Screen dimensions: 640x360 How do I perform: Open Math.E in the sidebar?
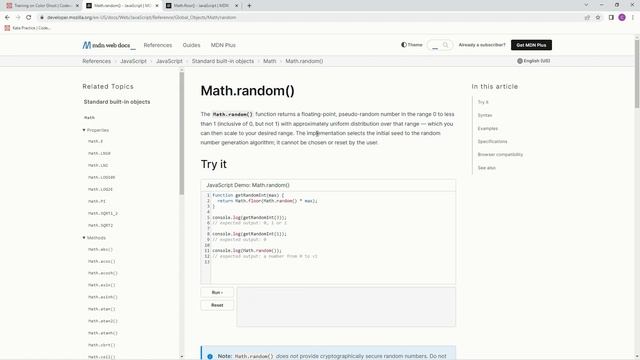coord(96,141)
